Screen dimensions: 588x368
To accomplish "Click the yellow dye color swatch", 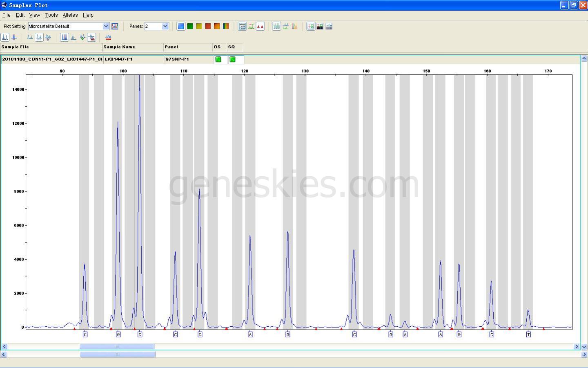I will [199, 26].
